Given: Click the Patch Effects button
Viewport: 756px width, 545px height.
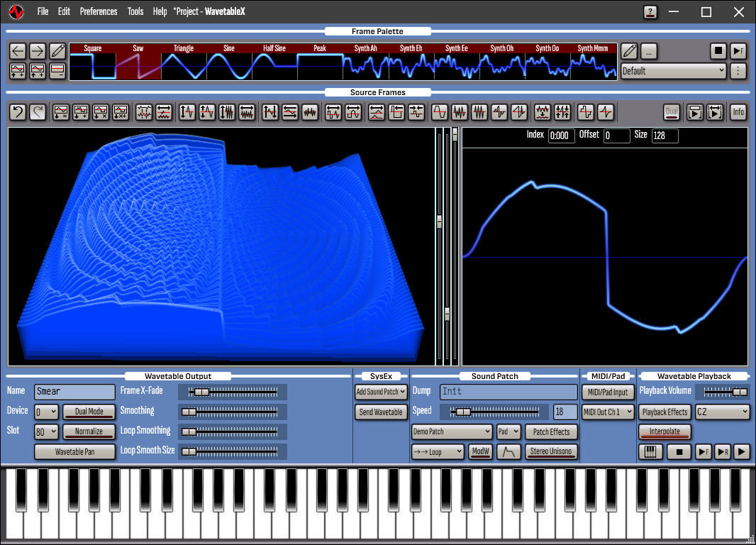Looking at the screenshot, I should (551, 431).
